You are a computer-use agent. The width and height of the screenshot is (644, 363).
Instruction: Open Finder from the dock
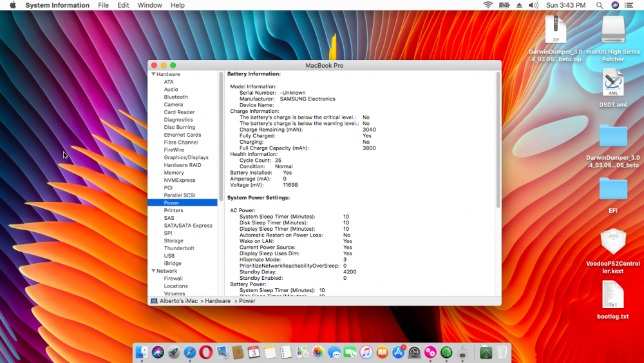pyautogui.click(x=142, y=352)
